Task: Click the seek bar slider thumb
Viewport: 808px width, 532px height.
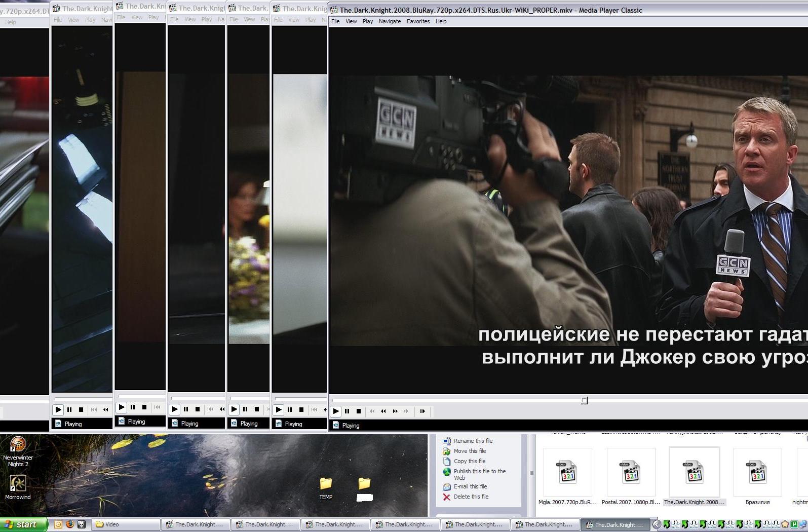Action: click(x=584, y=401)
